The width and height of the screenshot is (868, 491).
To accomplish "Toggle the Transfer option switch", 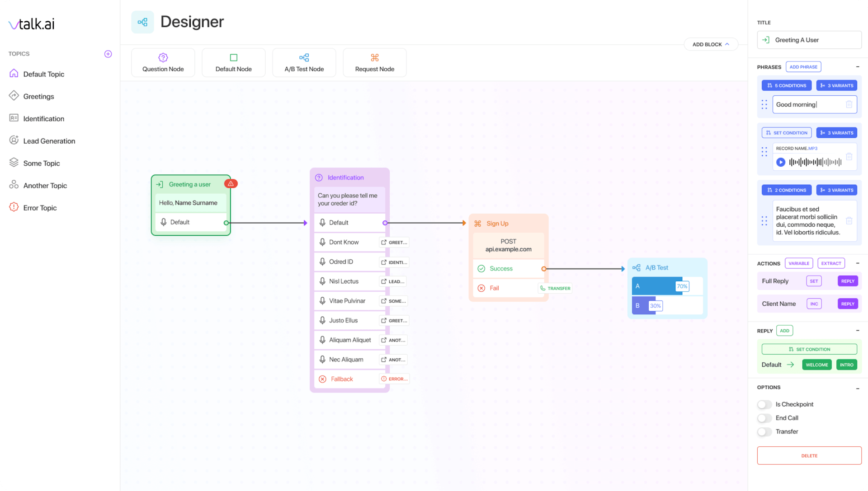I will point(764,432).
